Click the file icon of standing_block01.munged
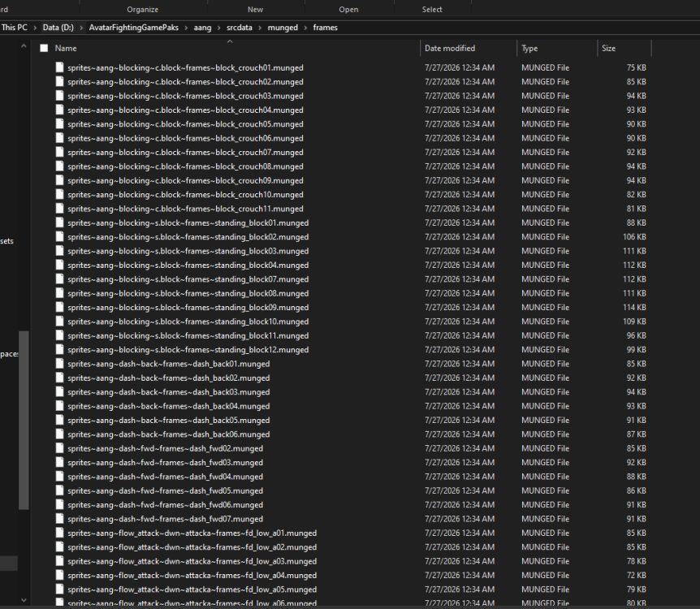The width and height of the screenshot is (700, 609). coord(59,222)
